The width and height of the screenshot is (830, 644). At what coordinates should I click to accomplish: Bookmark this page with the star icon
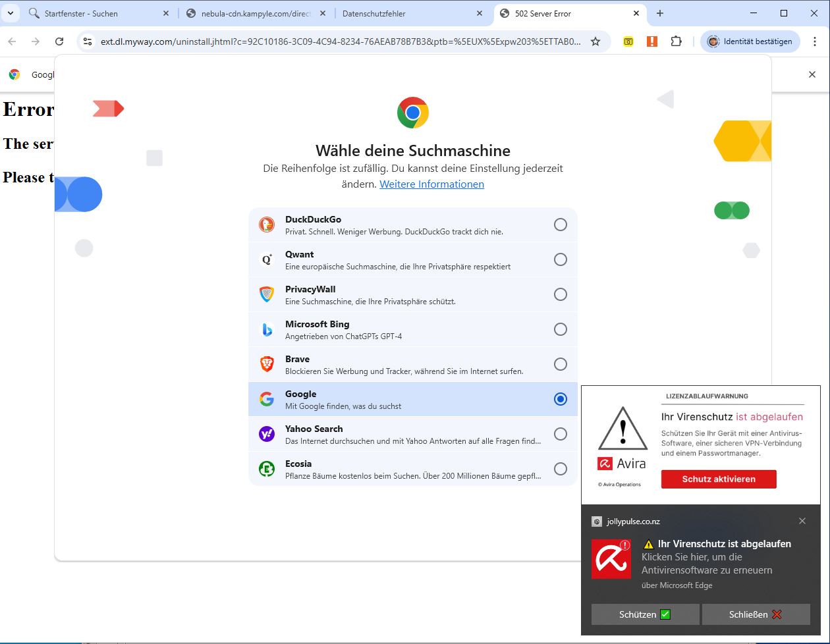(595, 41)
